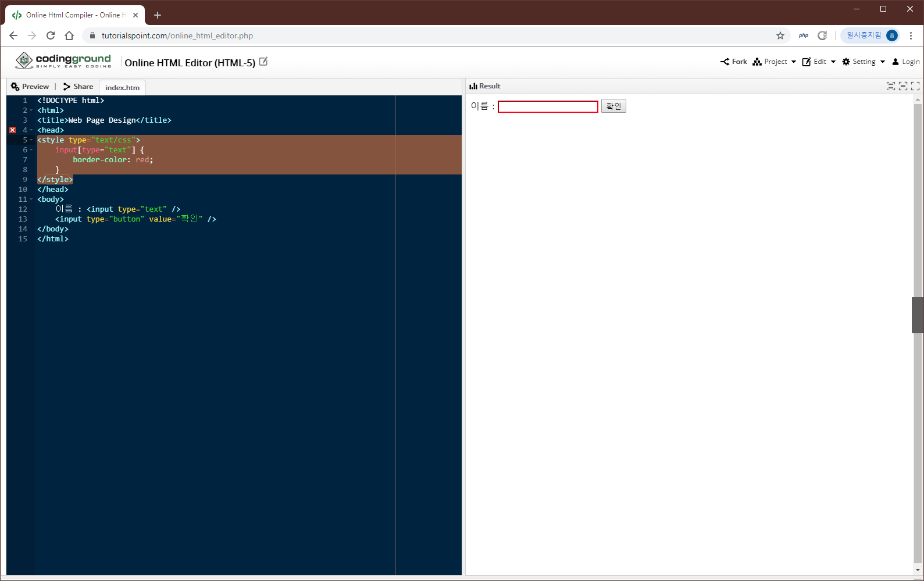Click the edit title pencil icon

tap(263, 62)
